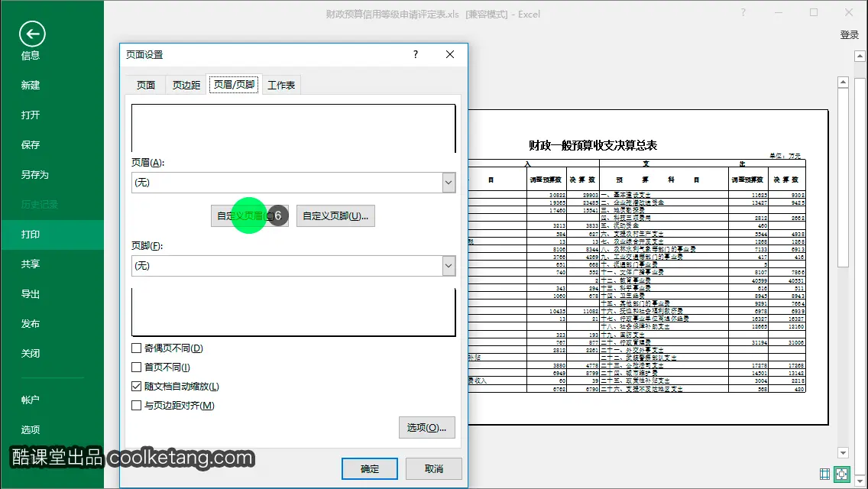The image size is (868, 489).
Task: Select 打印 in backstage menu
Action: tap(52, 235)
